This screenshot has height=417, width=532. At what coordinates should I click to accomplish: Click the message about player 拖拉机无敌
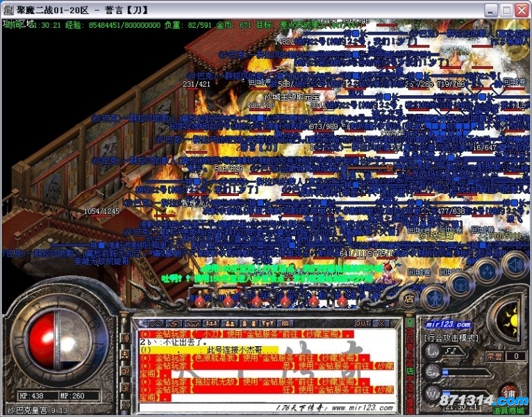tap(254, 382)
